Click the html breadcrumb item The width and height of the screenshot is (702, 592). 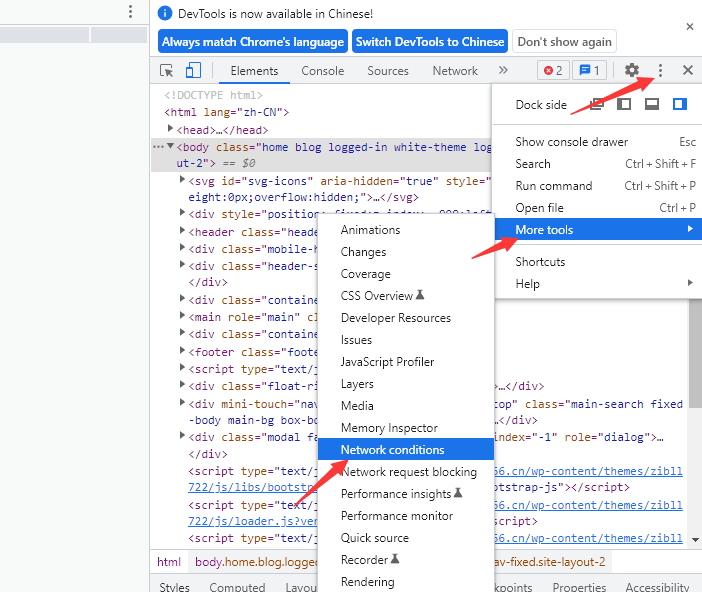(x=169, y=563)
